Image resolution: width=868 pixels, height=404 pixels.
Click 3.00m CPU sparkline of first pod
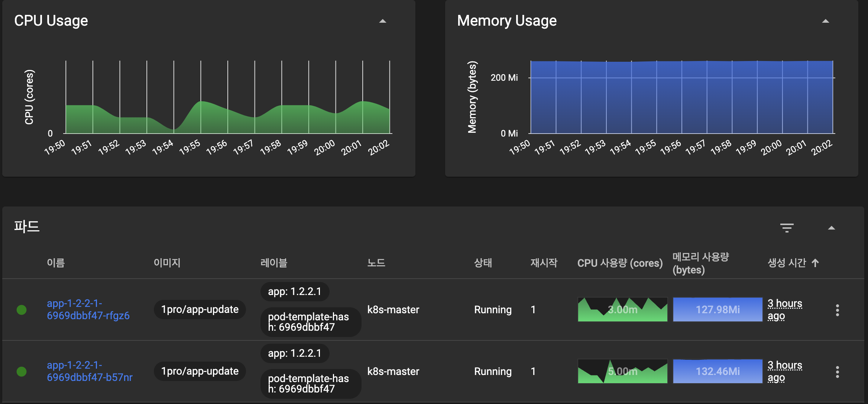pos(622,310)
